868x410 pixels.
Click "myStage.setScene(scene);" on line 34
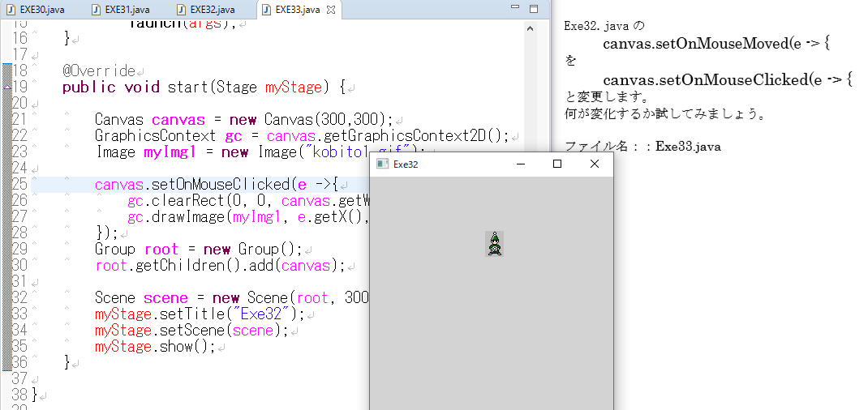(191, 331)
